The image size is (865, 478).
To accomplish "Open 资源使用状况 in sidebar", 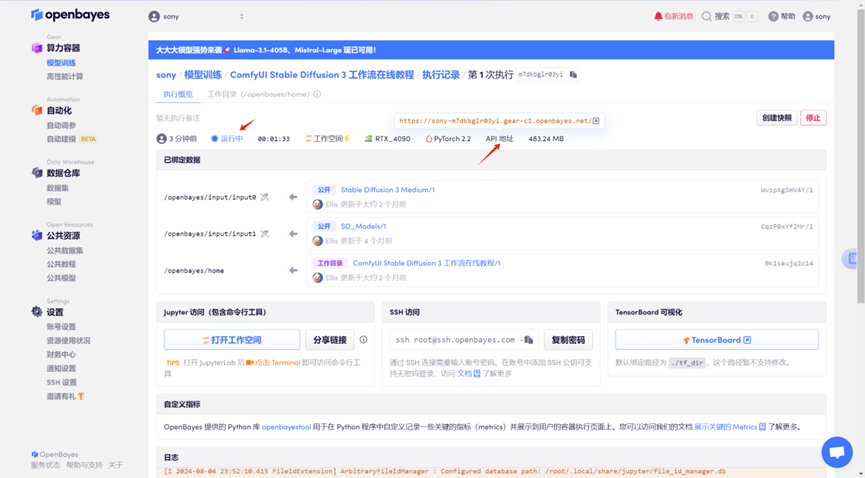I will click(x=68, y=341).
